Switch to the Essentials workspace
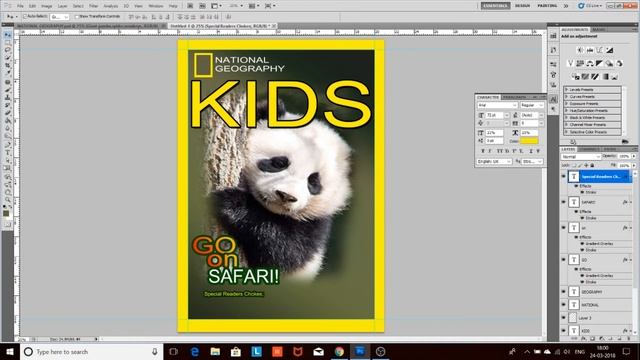Screen dimensions: 640x360 click(496, 6)
